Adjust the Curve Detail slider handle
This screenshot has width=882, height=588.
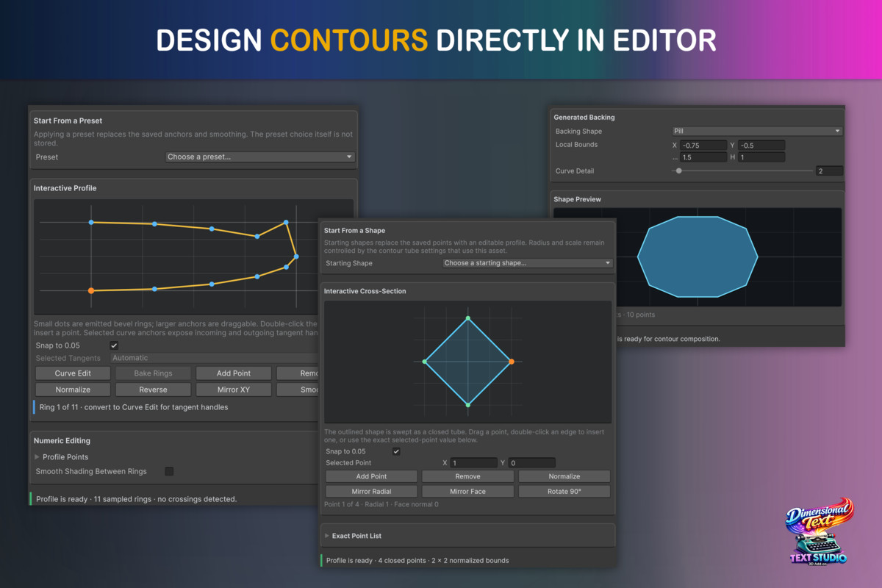point(679,171)
